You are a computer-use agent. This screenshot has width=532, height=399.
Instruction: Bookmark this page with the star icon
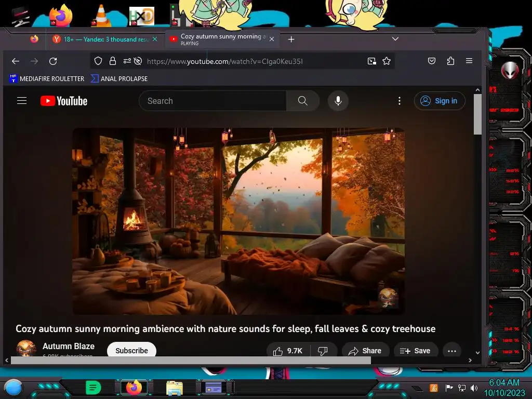pos(387,61)
